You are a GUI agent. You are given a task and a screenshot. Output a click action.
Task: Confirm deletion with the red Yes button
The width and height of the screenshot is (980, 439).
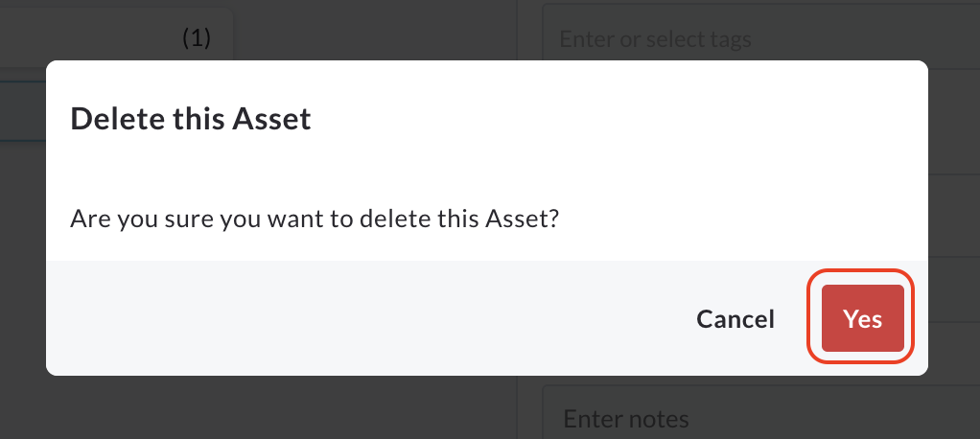862,318
